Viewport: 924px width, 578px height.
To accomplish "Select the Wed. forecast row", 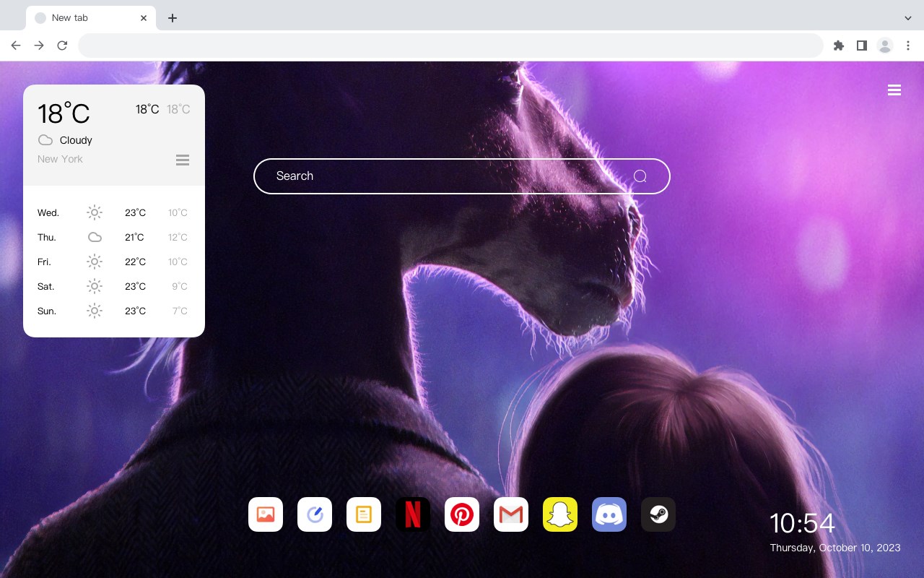I will (x=113, y=212).
